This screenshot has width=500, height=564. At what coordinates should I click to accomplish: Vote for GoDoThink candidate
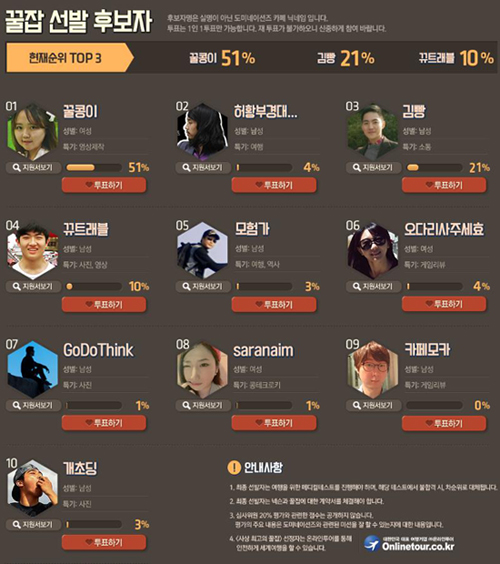tap(104, 423)
